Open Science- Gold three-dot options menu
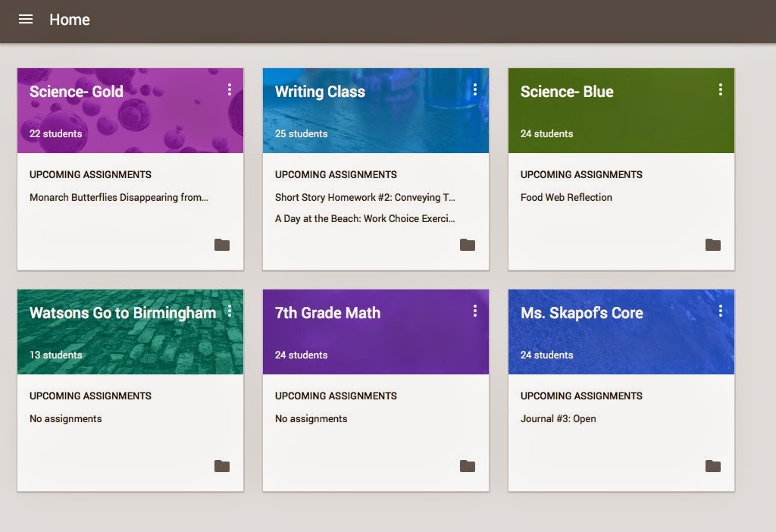This screenshot has height=532, width=776. [x=230, y=90]
